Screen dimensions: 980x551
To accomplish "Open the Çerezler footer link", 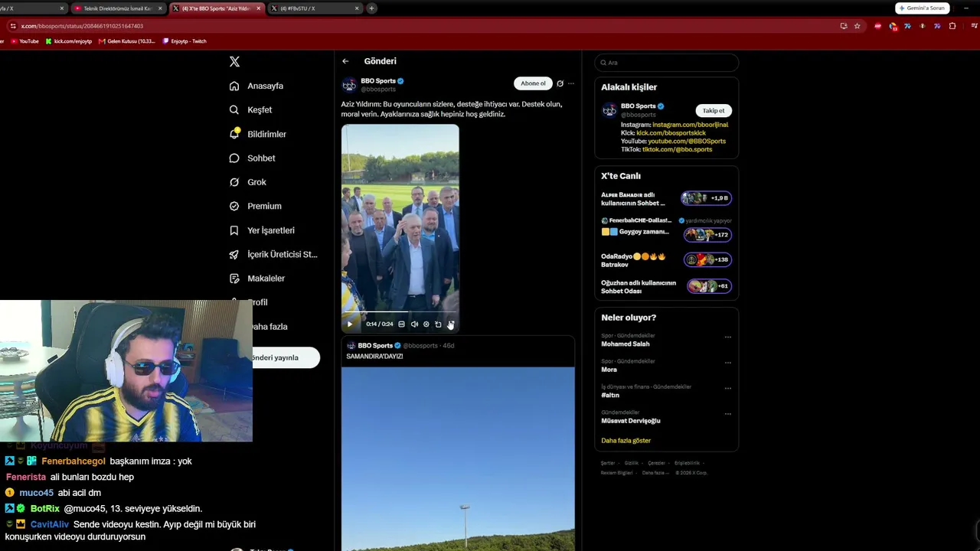I will (x=657, y=463).
